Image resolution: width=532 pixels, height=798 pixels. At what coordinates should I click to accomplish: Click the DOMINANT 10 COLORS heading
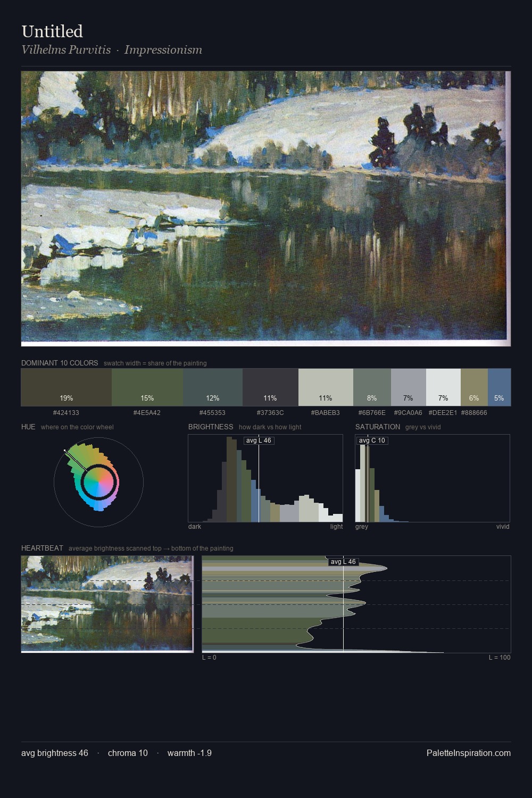pyautogui.click(x=60, y=363)
